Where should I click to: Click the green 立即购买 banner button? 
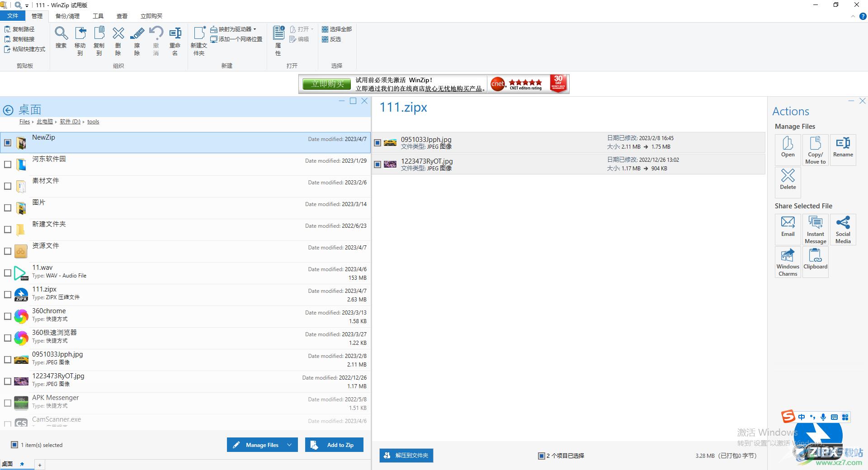[x=327, y=84]
